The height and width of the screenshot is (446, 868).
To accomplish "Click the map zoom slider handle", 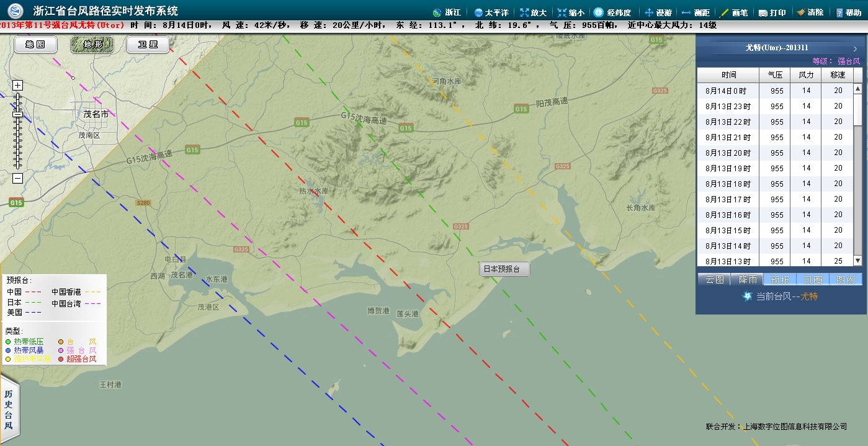I will (17, 114).
